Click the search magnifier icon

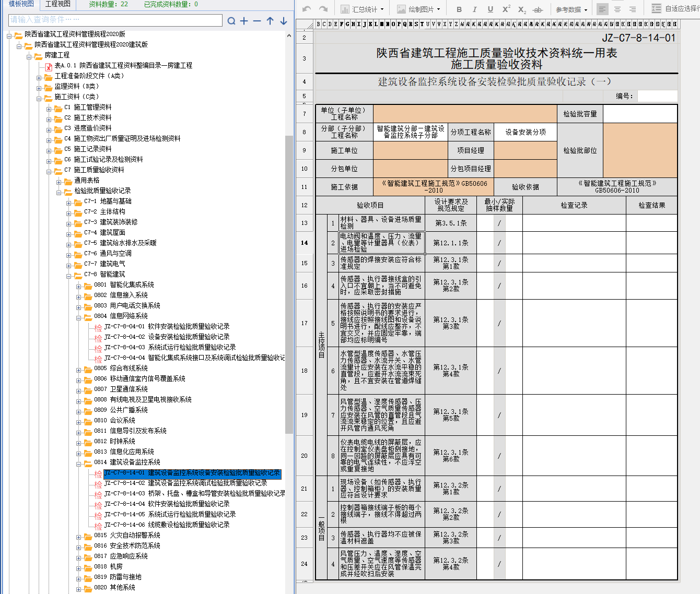231,21
